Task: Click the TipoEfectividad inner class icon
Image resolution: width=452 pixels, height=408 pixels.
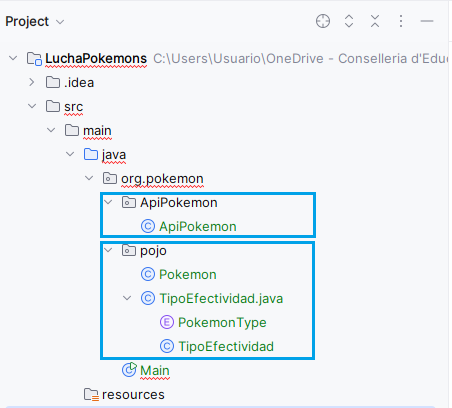Action: [167, 346]
